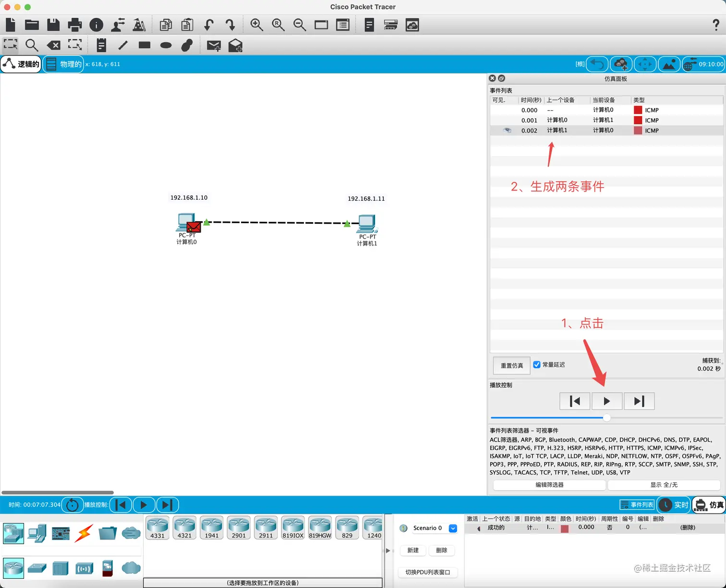Open the 逻辑的 logical workspace tab

21,64
